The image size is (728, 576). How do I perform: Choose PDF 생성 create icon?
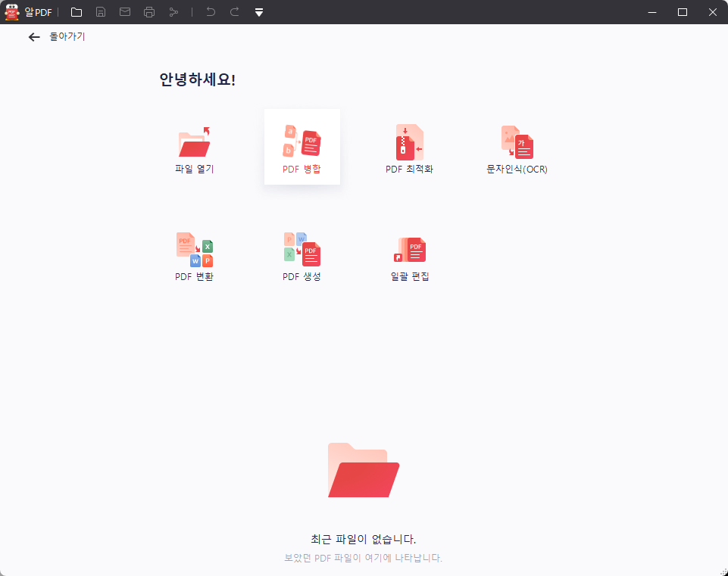pos(302,250)
